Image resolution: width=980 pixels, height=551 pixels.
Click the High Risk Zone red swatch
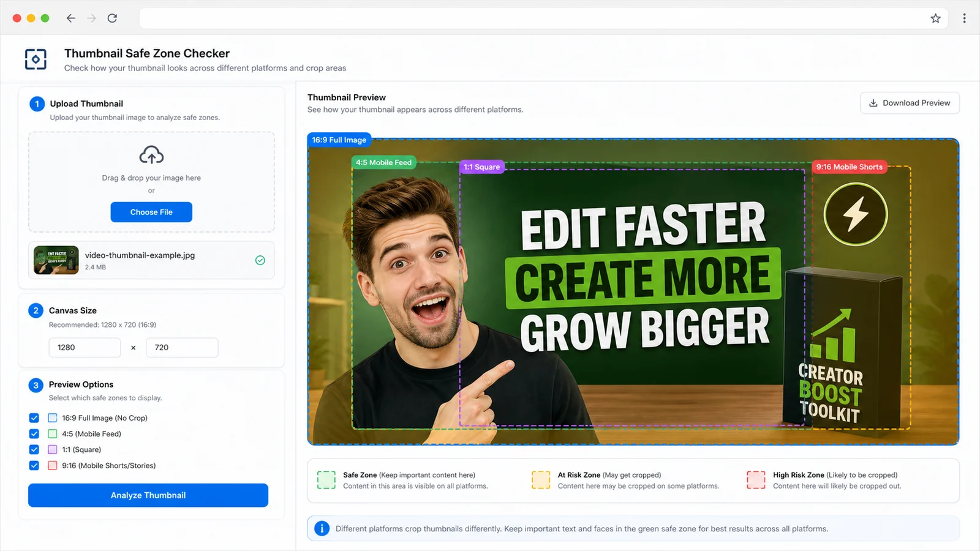coord(756,480)
